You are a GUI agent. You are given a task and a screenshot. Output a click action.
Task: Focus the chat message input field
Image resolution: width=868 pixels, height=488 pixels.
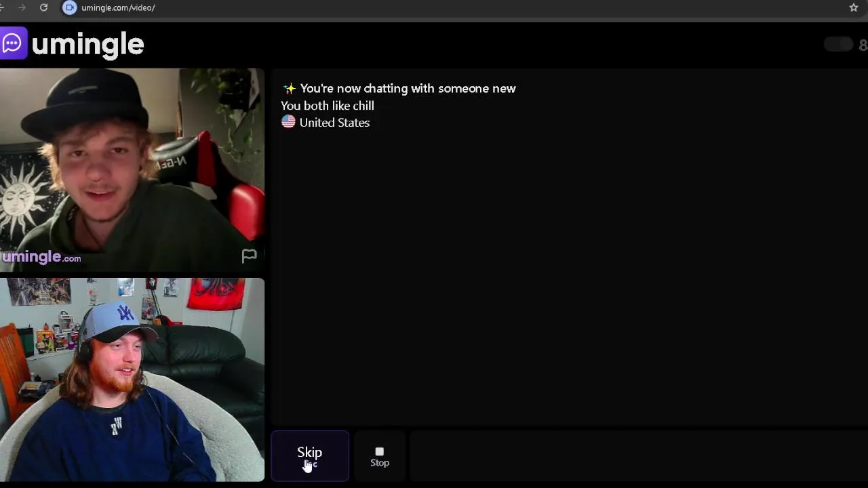[x=639, y=457]
